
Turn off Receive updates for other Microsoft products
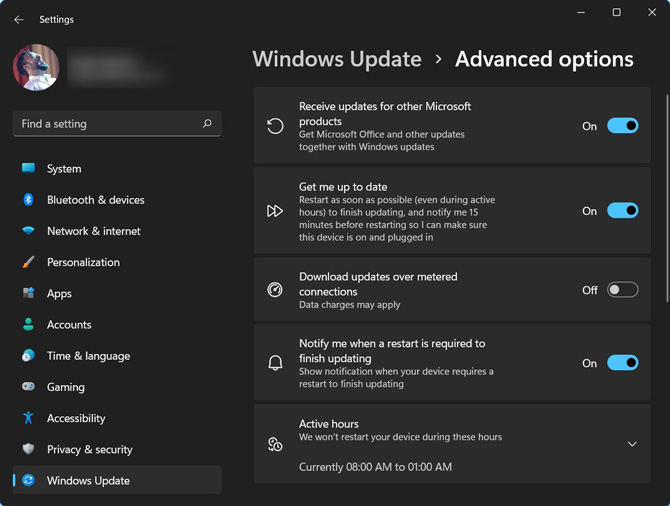(x=623, y=126)
